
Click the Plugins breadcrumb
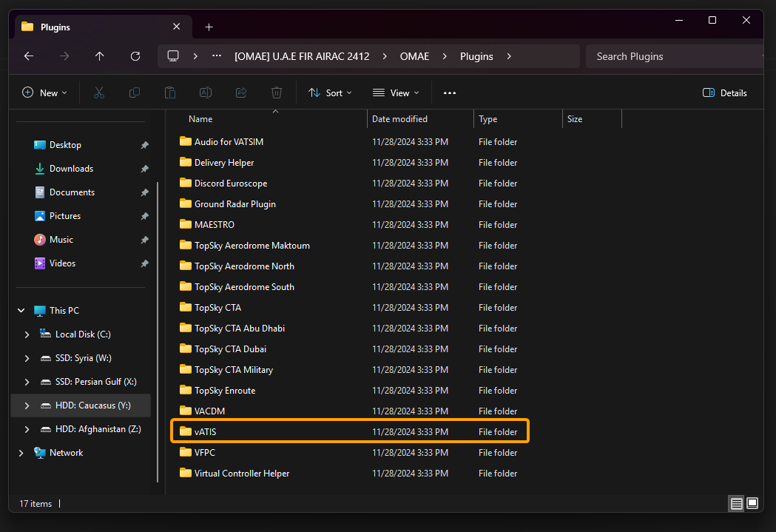pos(476,56)
